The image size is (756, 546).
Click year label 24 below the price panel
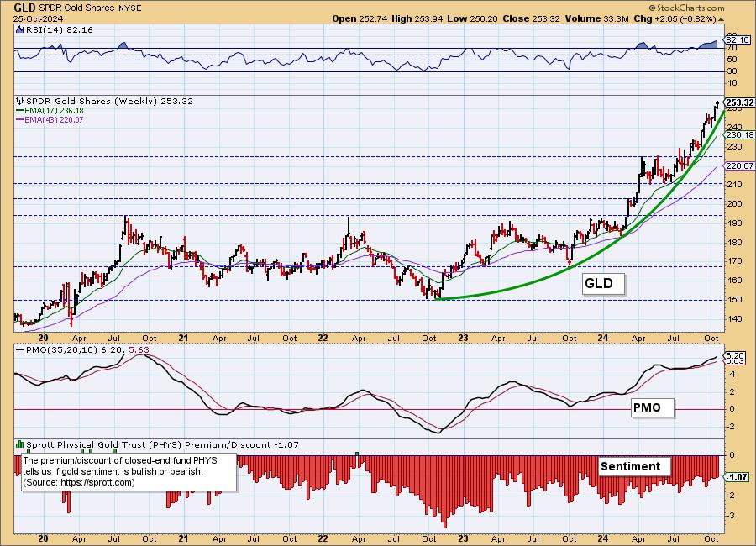(x=602, y=339)
